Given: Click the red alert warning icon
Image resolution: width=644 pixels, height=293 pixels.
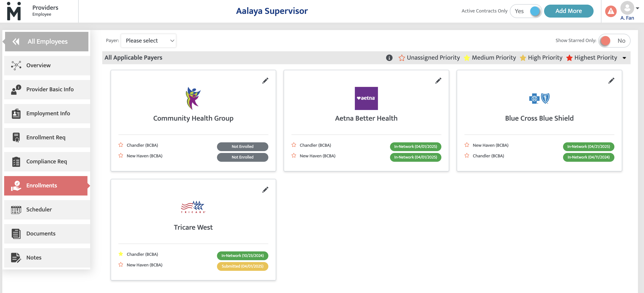Looking at the screenshot, I should (610, 11).
